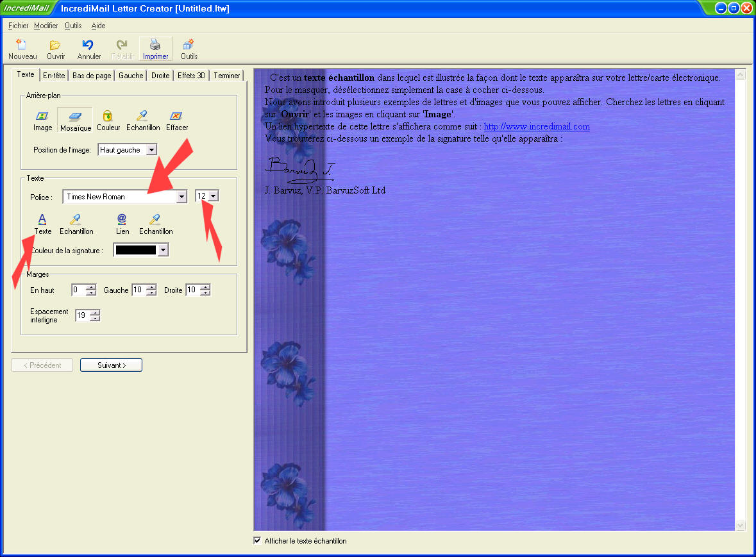The height and width of the screenshot is (557, 756).
Task: Switch to the Effets 3D tab
Action: tap(192, 76)
